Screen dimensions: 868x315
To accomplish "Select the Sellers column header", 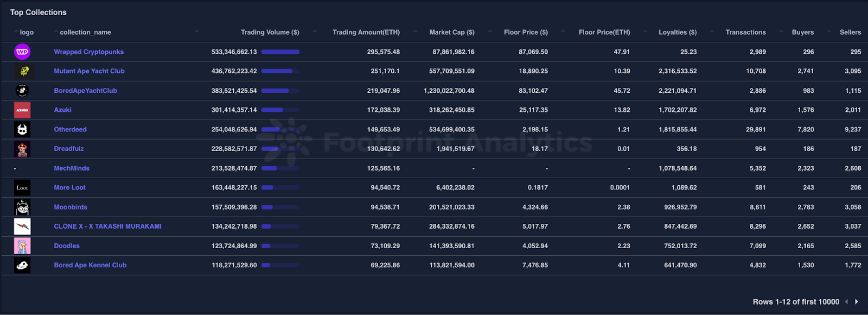I will point(850,32).
